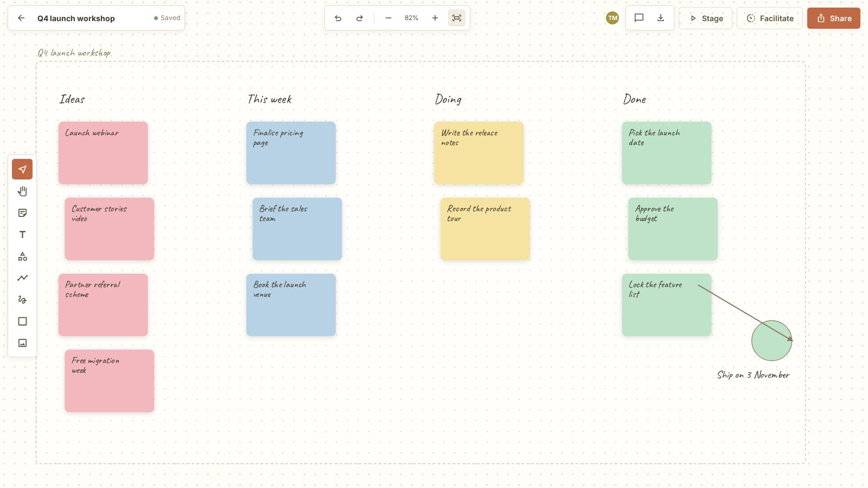The width and height of the screenshot is (868, 488).
Task: Pick the text tool
Action: (22, 234)
